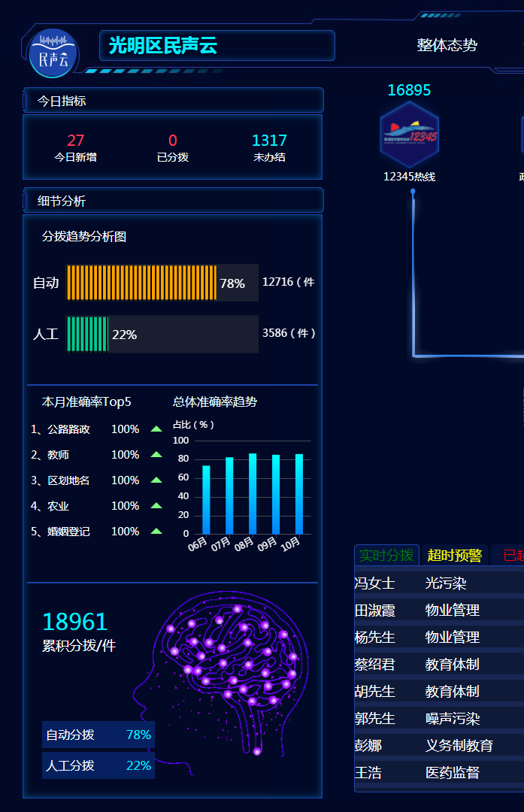The height and width of the screenshot is (812, 524).
Task: Click the 今日新增 count of 27
Action: [75, 141]
